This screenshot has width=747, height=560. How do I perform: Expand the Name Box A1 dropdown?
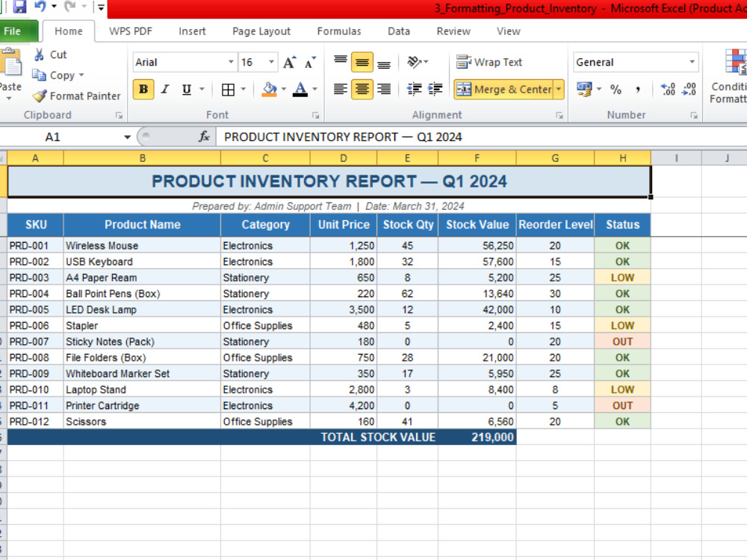pyautogui.click(x=127, y=137)
